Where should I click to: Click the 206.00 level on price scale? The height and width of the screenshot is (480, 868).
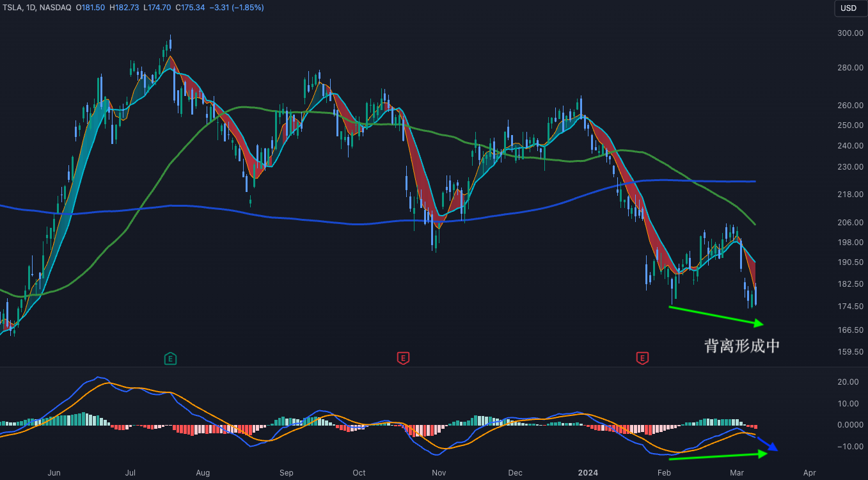point(851,223)
